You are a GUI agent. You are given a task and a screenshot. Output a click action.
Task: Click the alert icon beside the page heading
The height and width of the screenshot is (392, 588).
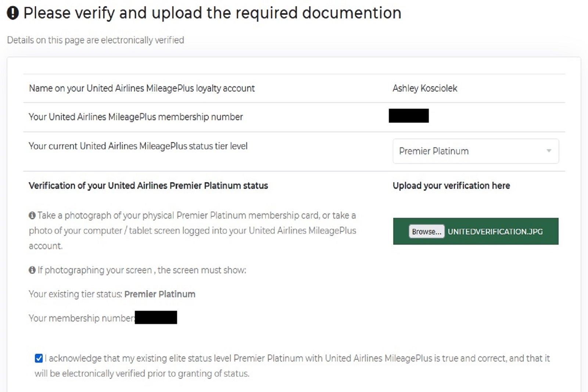coord(12,12)
